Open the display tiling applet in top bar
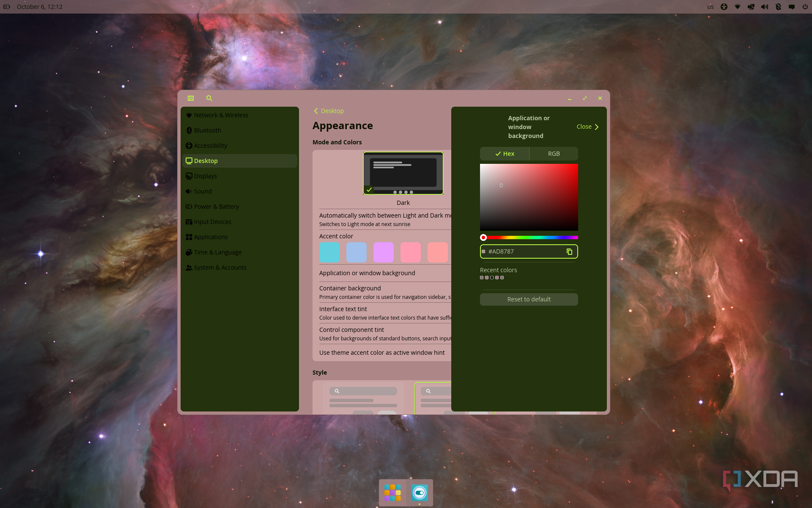This screenshot has height=508, width=812. tap(751, 7)
